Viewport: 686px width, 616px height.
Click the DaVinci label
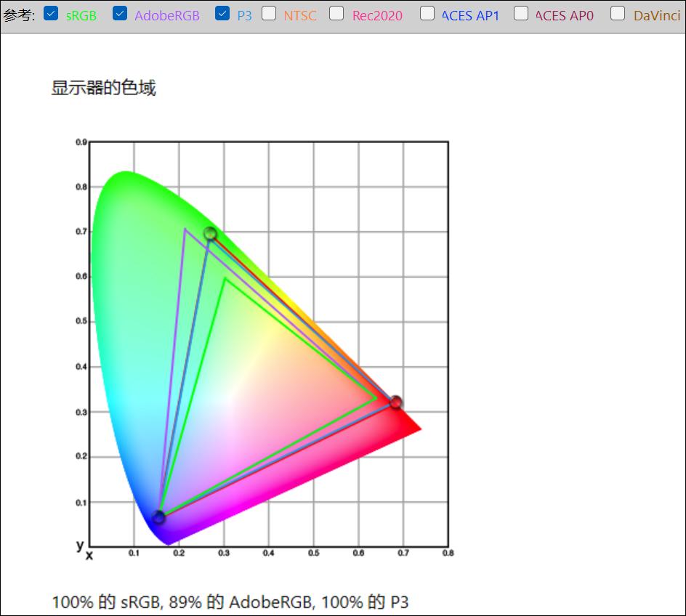[x=657, y=16]
